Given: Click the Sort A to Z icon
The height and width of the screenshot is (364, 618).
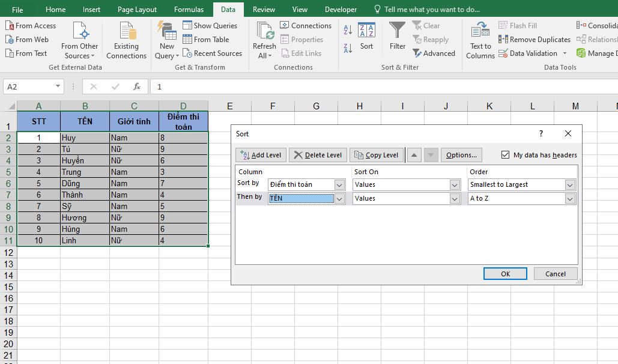Looking at the screenshot, I should pos(348,29).
